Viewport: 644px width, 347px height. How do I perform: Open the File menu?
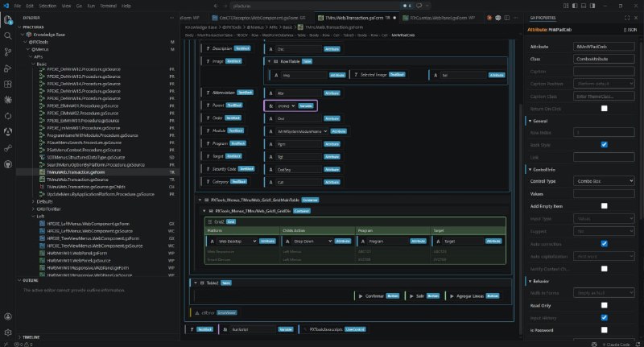18,6
